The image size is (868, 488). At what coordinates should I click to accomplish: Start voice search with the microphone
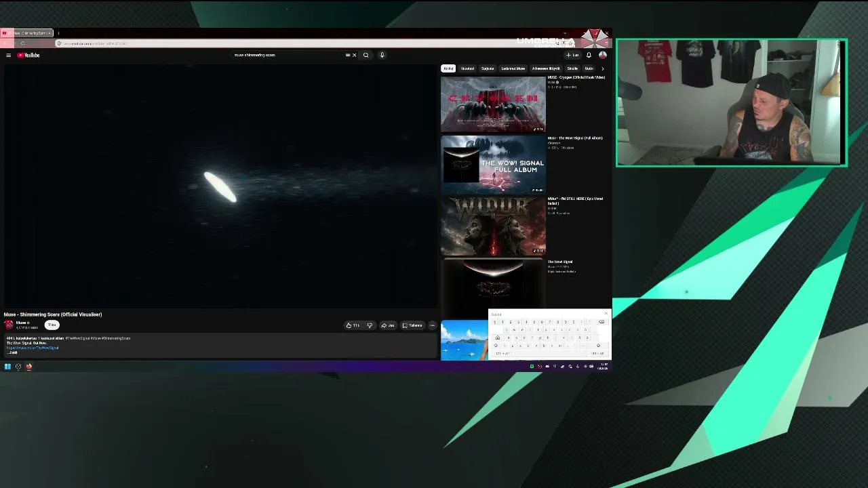(382, 55)
